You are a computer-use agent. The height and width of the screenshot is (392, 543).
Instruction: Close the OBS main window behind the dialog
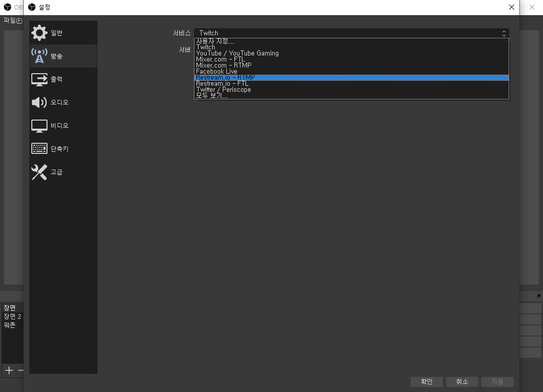coord(532,7)
